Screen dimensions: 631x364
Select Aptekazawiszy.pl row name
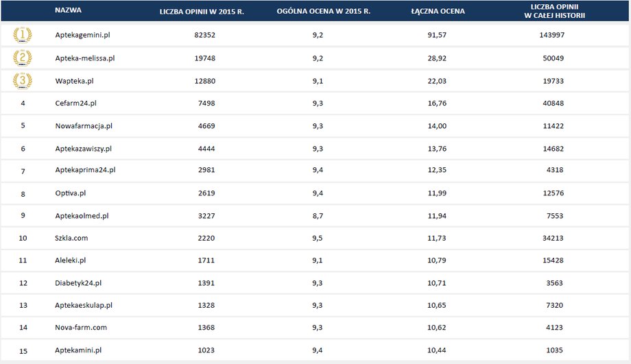(83, 149)
